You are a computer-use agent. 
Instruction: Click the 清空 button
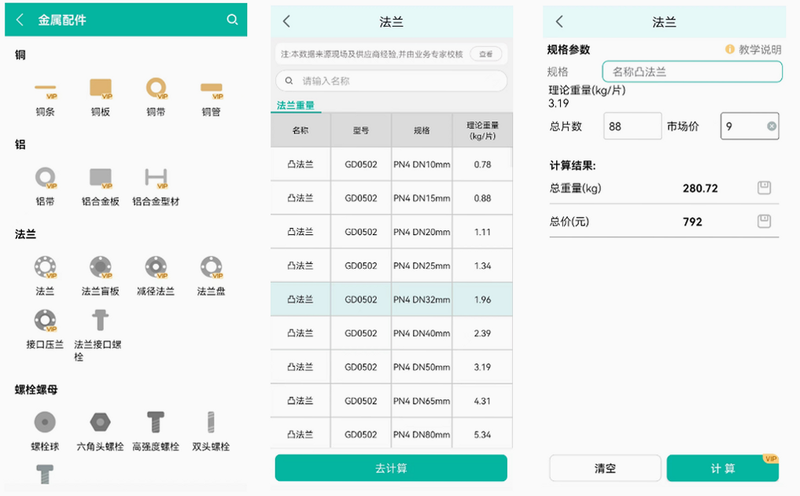605,468
